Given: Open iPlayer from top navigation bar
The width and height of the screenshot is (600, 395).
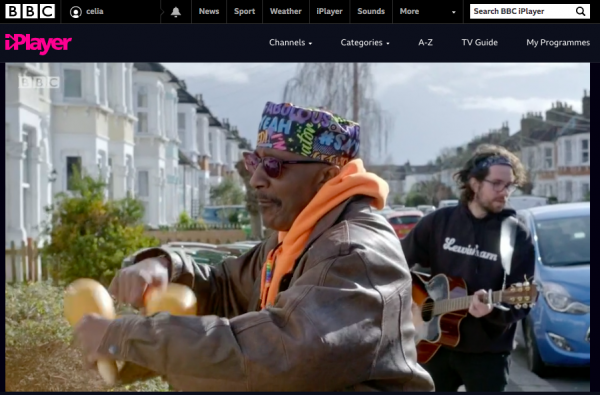Looking at the screenshot, I should pos(329,11).
